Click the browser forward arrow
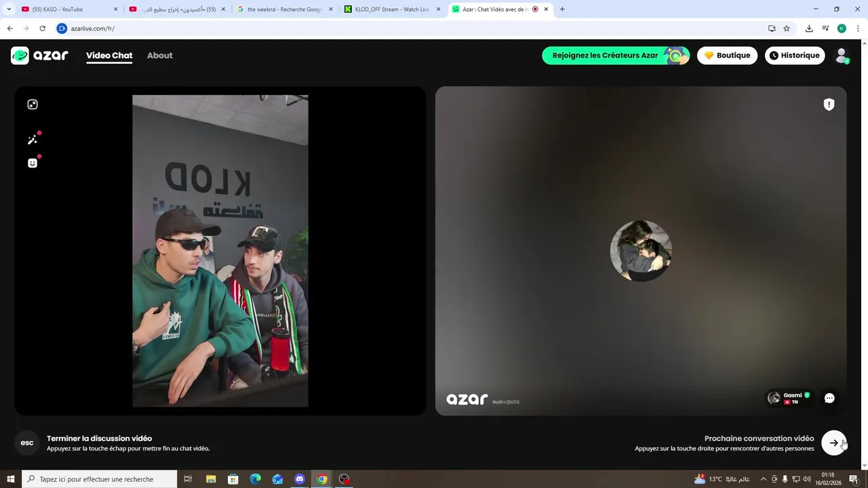Screen dimensions: 868x488 point(26,28)
